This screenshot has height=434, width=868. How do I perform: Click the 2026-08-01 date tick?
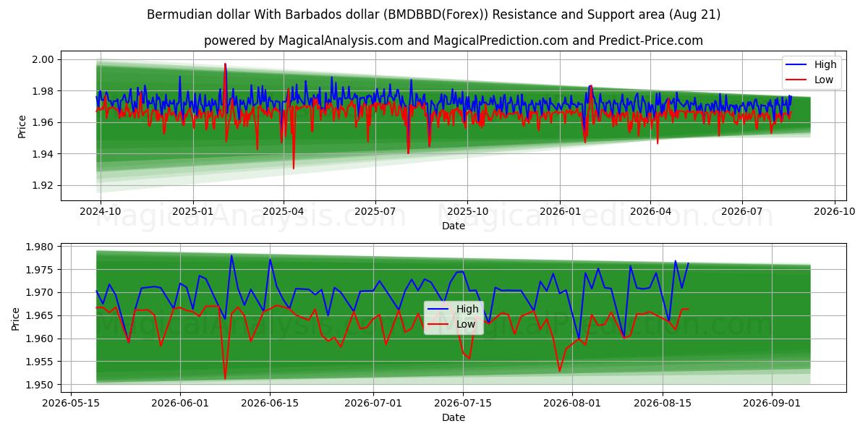572,404
